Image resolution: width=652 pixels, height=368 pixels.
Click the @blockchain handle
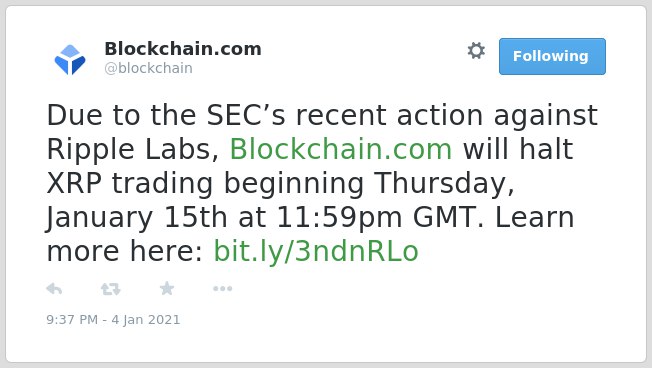[x=148, y=68]
